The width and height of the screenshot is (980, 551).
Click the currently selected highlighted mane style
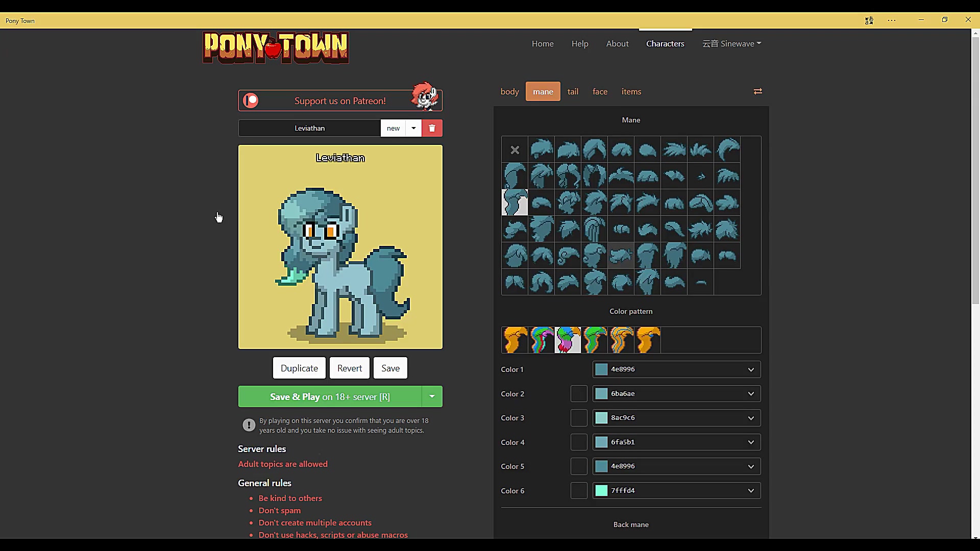point(514,203)
